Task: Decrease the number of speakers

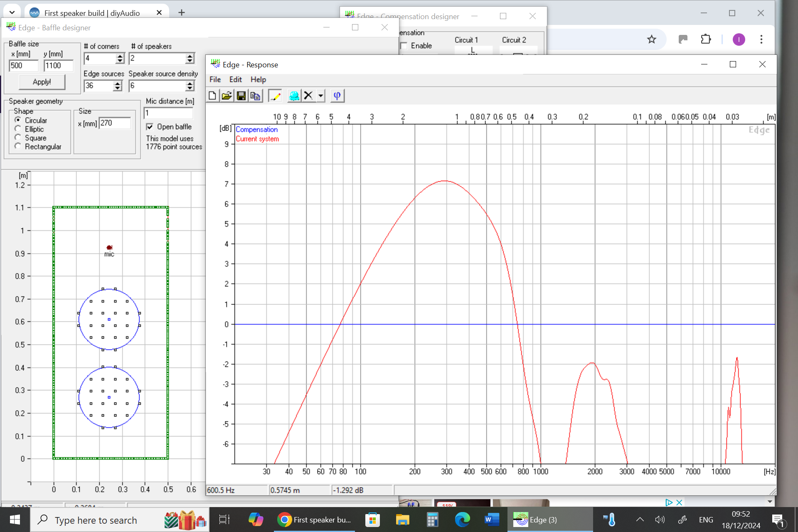Action: pos(190,61)
